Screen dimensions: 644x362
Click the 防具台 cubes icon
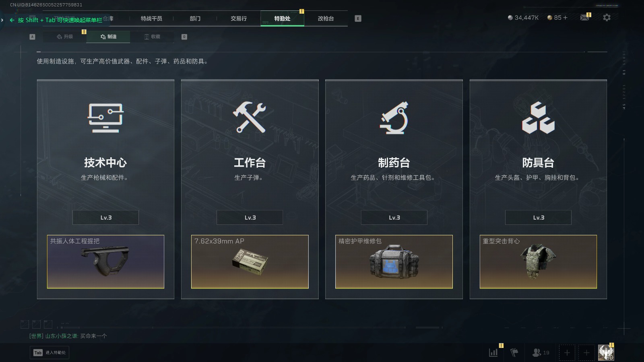point(538,118)
